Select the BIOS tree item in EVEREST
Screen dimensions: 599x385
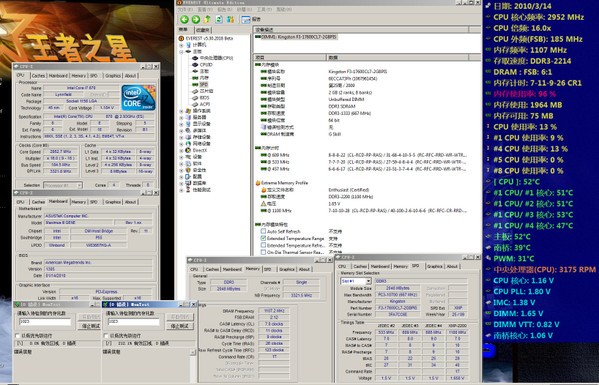(x=204, y=97)
